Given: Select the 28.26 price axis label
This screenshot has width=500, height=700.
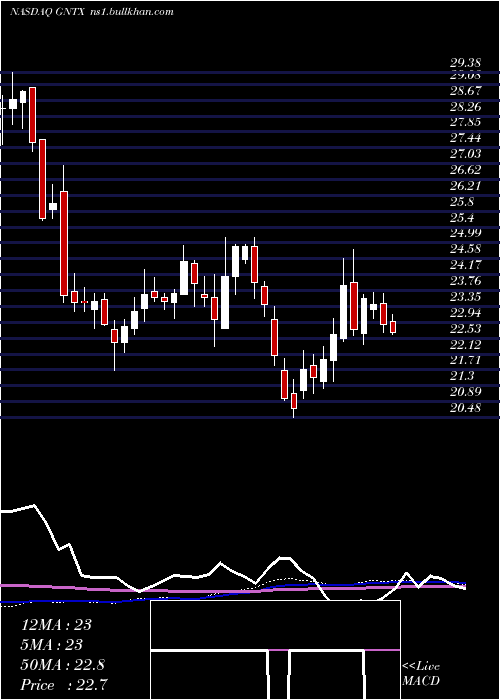Looking at the screenshot, I should coord(465,106).
